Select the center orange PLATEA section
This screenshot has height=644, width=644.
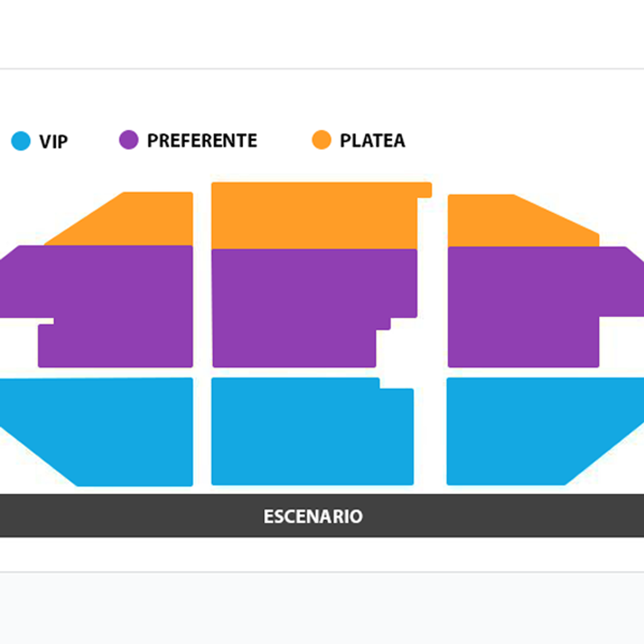[314, 216]
